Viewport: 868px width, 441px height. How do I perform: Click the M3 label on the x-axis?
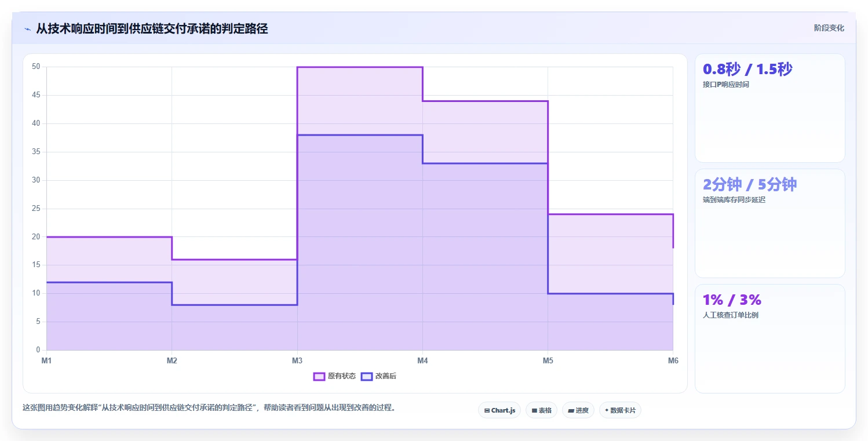[x=297, y=361]
